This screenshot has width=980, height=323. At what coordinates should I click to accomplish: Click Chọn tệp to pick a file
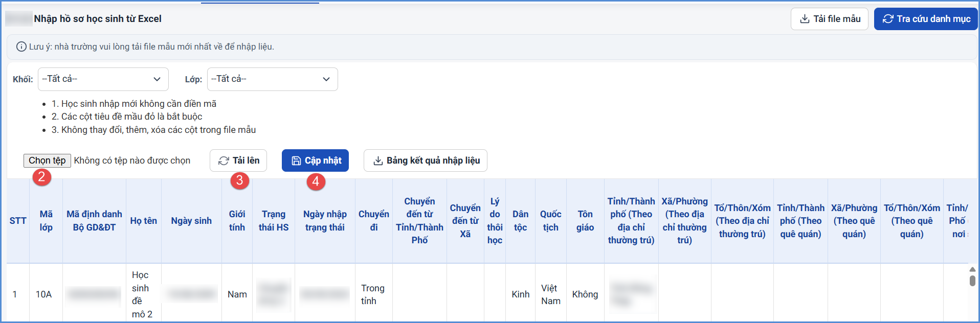pyautogui.click(x=47, y=160)
